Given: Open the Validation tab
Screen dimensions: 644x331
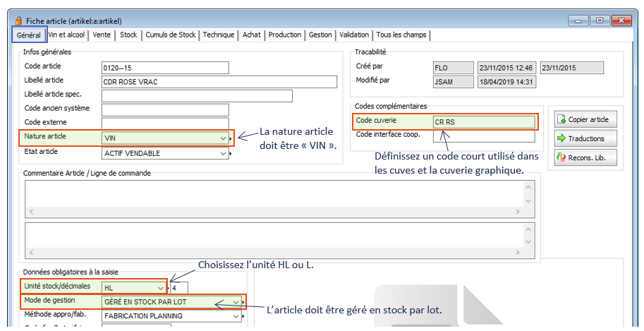Looking at the screenshot, I should point(354,35).
